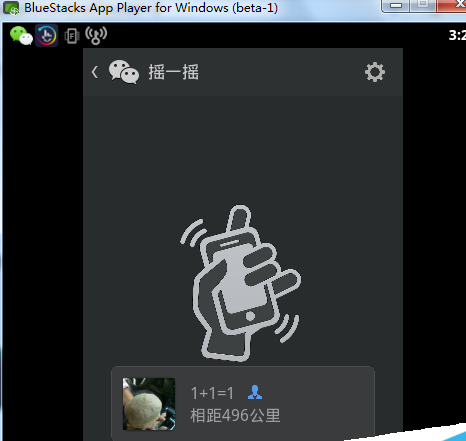Tap the 摇一摇 header title
Viewport: 466px width, 441px height.
(x=174, y=72)
